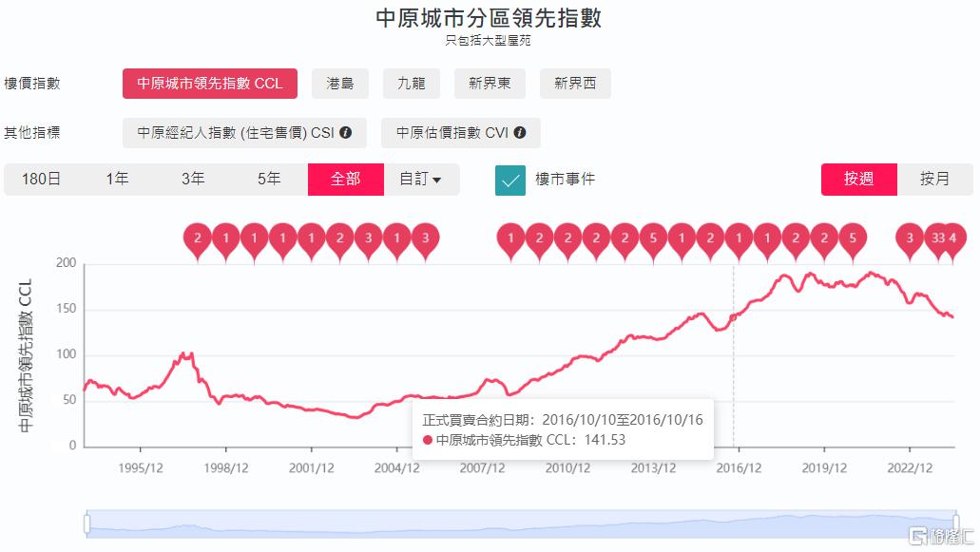Click y-axis value 150
The image size is (980, 552).
click(67, 309)
